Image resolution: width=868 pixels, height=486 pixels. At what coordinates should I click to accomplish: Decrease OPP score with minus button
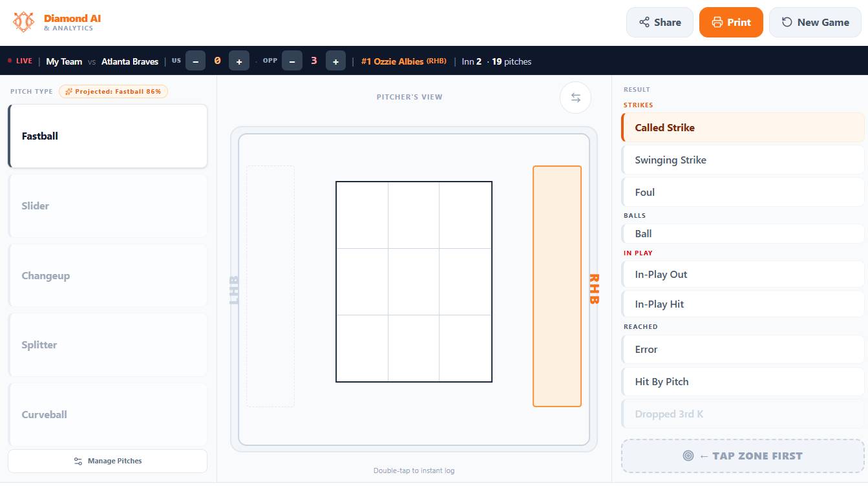pyautogui.click(x=292, y=61)
